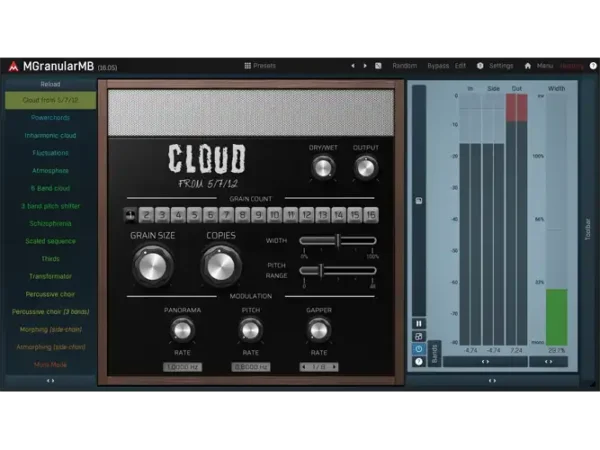Image resolution: width=600 pixels, height=450 pixels.
Task: Click the Panorama rate knob
Action: pos(182,330)
